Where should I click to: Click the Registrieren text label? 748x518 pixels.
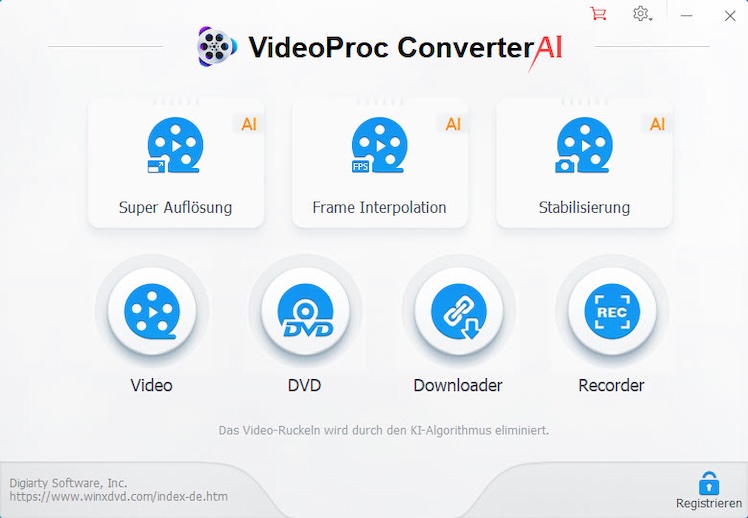click(709, 502)
